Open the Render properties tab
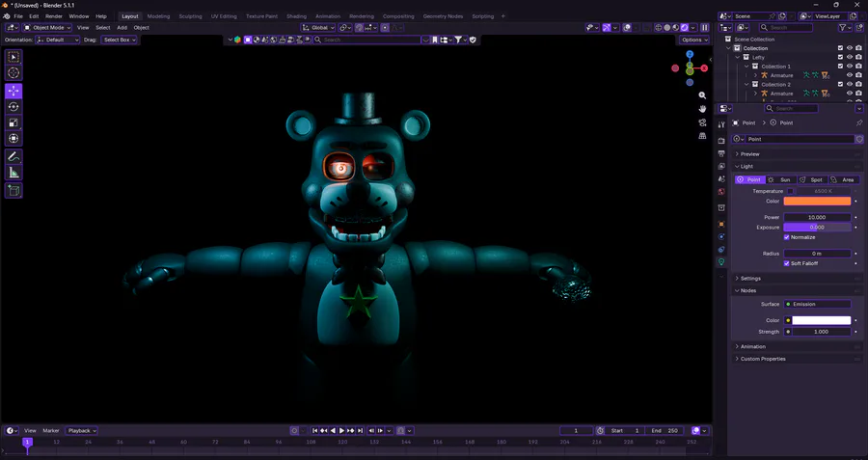 coord(721,141)
